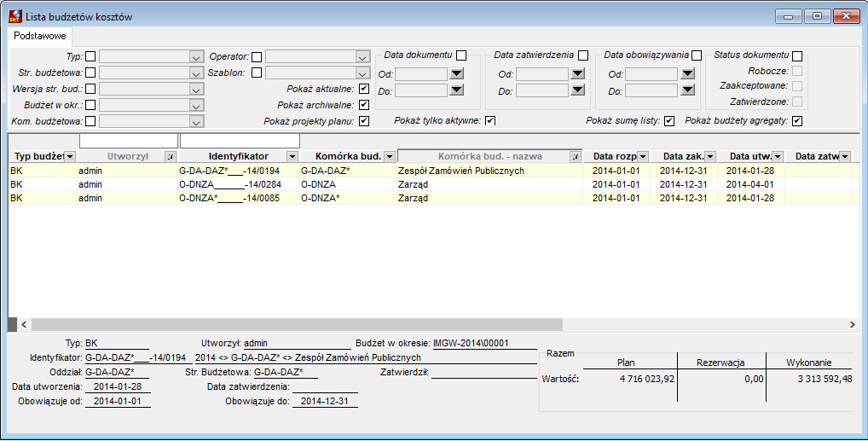Image resolution: width=868 pixels, height=441 pixels.
Task: Select row G-DA-DAZ*___-14/0194
Action: pyautogui.click(x=434, y=171)
